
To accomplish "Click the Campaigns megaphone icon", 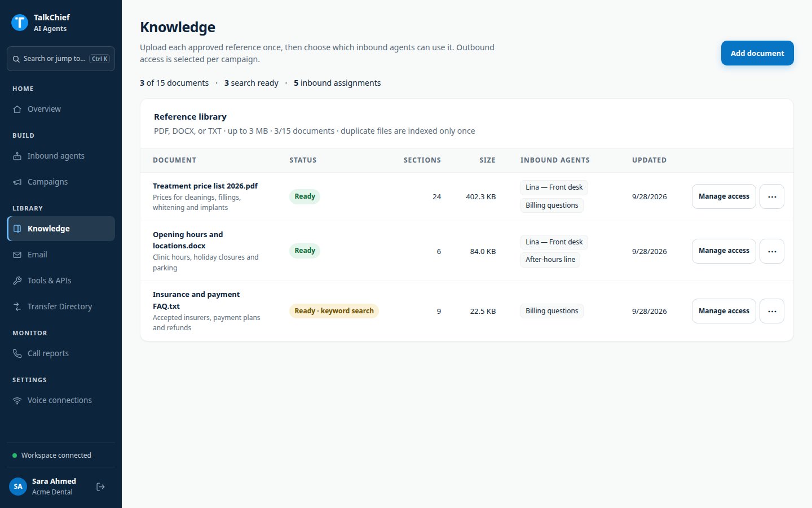I will tap(17, 182).
